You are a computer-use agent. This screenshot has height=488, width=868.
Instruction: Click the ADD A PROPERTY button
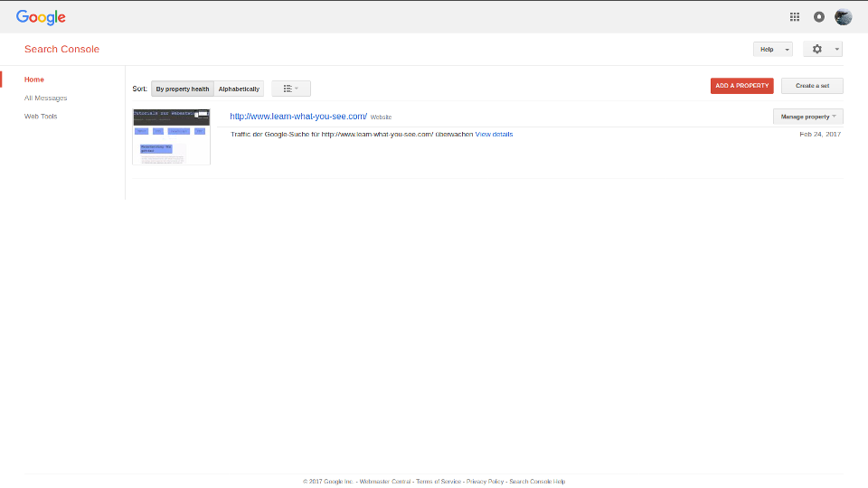741,86
